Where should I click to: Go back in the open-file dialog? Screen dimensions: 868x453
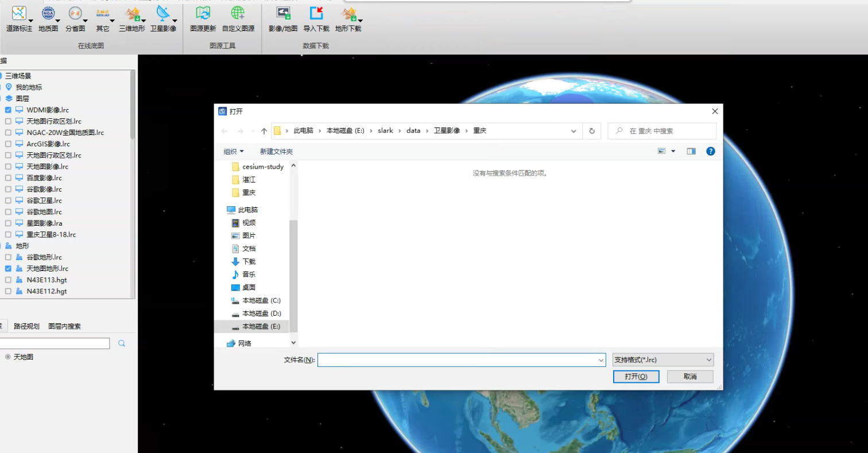(224, 131)
